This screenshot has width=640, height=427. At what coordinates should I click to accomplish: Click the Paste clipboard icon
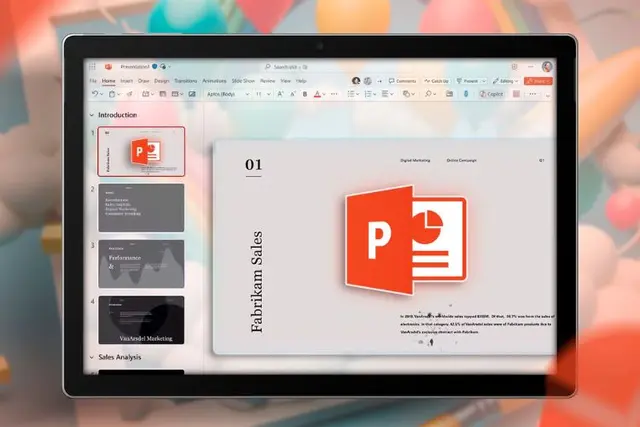click(x=112, y=94)
